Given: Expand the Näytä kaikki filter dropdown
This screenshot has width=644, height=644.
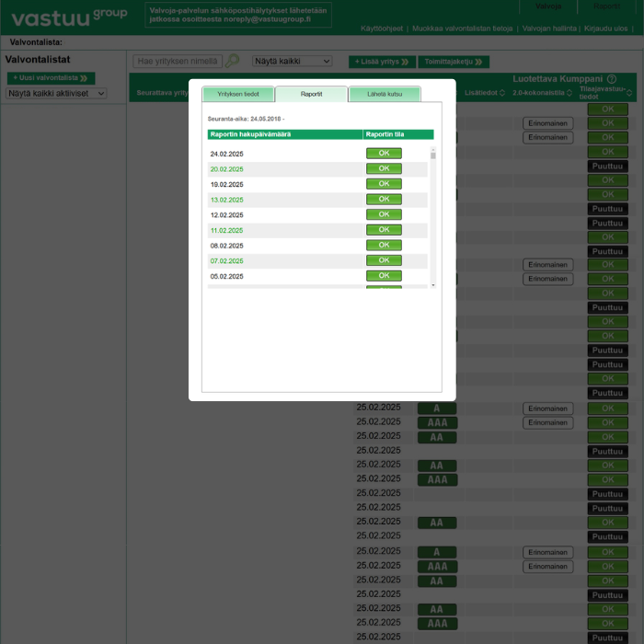Looking at the screenshot, I should (292, 62).
